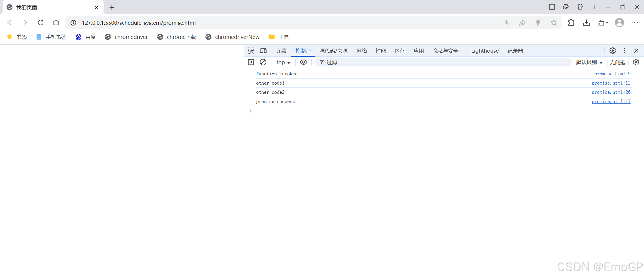The height and width of the screenshot is (277, 644).
Task: Toggle device toolbar emulation icon
Action: pos(263,51)
